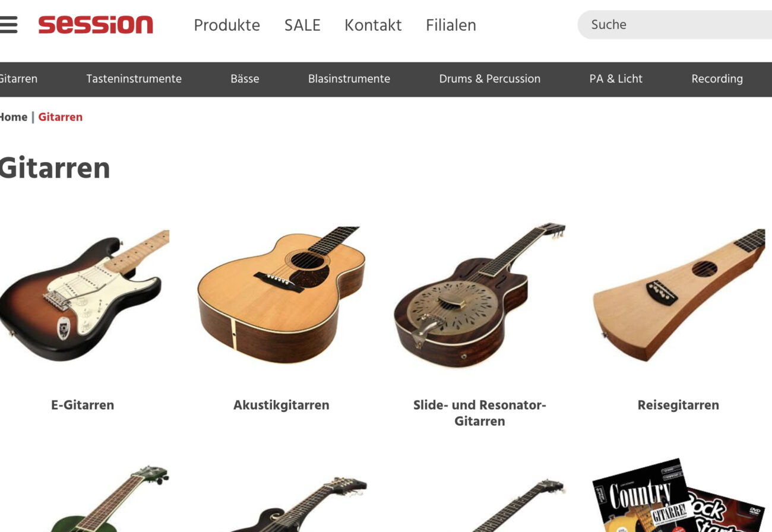The image size is (772, 532).
Task: Select Recording in the category bar
Action: click(717, 79)
